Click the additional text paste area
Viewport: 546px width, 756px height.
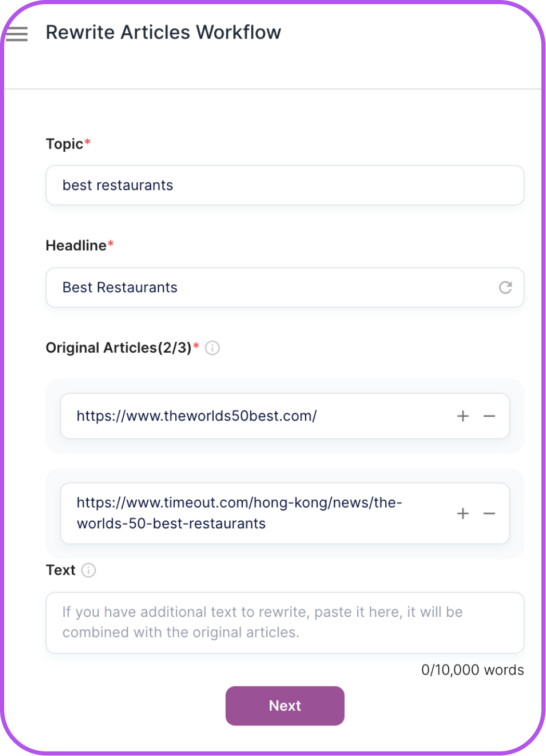coord(285,622)
